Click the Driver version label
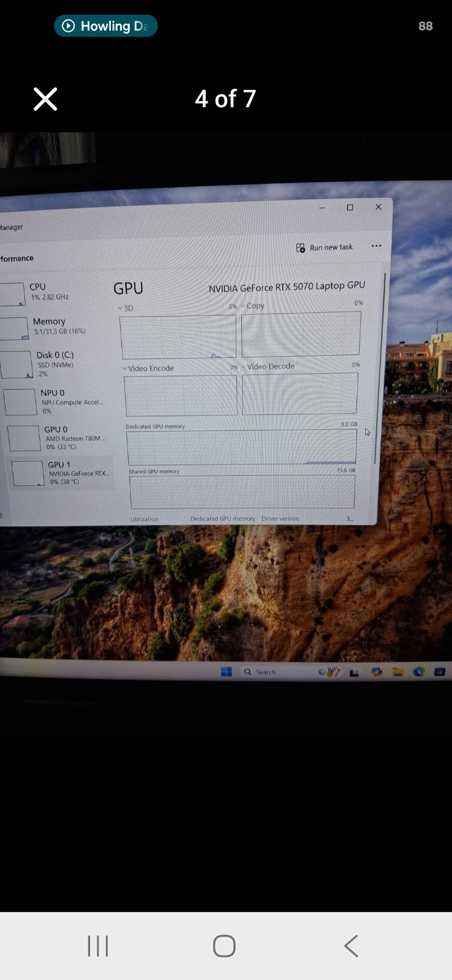The width and height of the screenshot is (452, 980). point(281,519)
